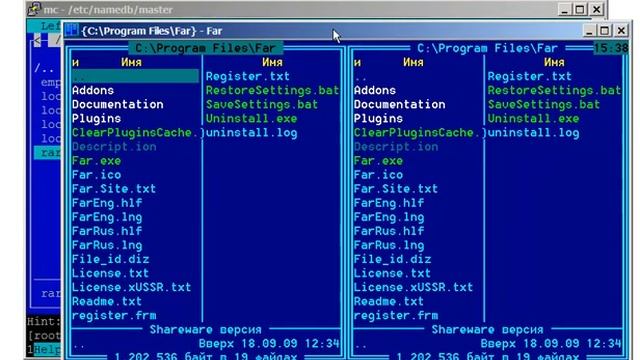Screen dimensions: 640x360
Task: Select Readme.txt in right panel
Action: [x=389, y=302]
